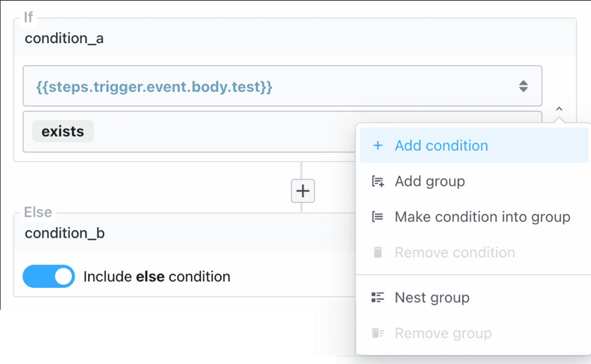Click the plus button between If and Else

(303, 191)
